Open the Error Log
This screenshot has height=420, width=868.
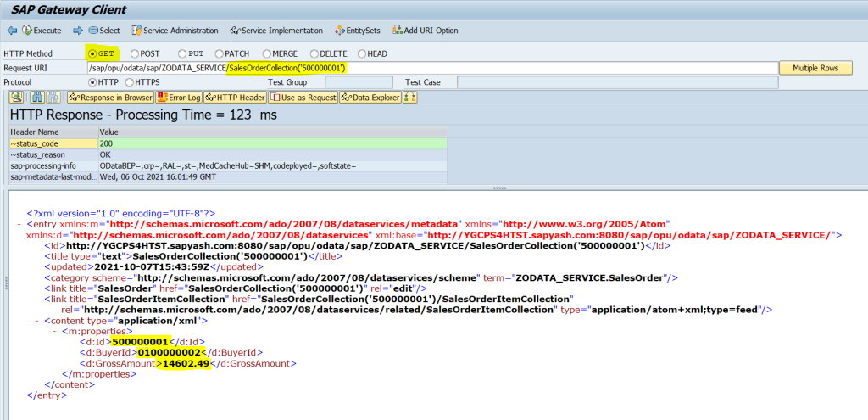[x=179, y=98]
